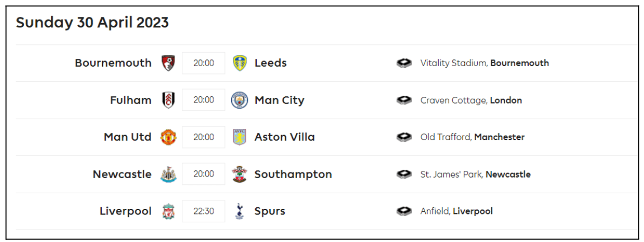The image size is (644, 242).
Task: Open the Bournemouth vs Leeds 20:00 fixture
Action: (204, 63)
